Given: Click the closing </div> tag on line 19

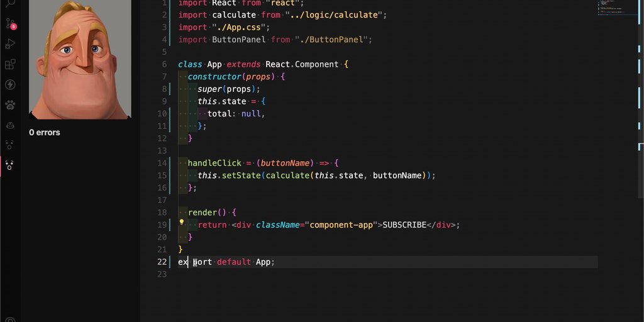Looking at the screenshot, I should coord(441,225).
